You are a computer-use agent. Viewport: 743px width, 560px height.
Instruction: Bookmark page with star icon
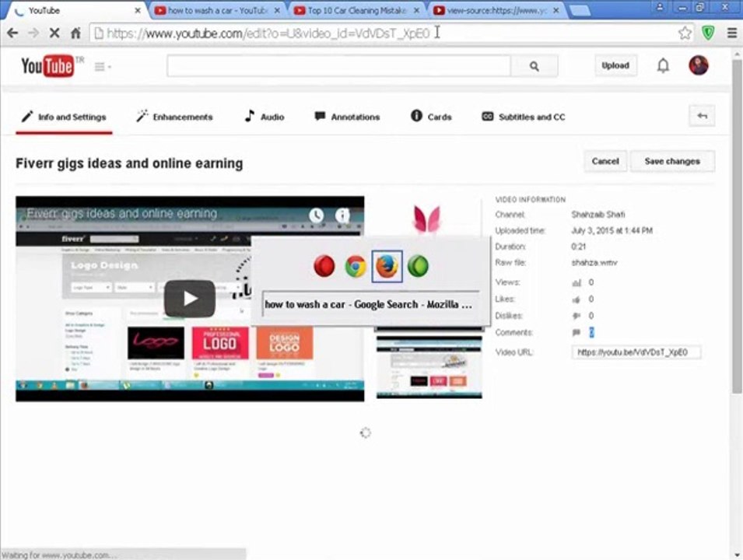684,33
